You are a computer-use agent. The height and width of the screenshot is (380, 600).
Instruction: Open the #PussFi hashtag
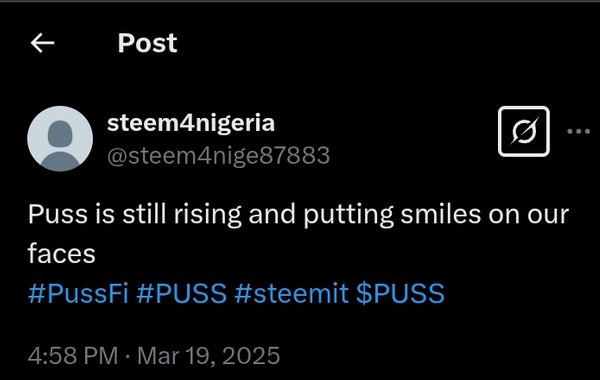(x=78, y=293)
